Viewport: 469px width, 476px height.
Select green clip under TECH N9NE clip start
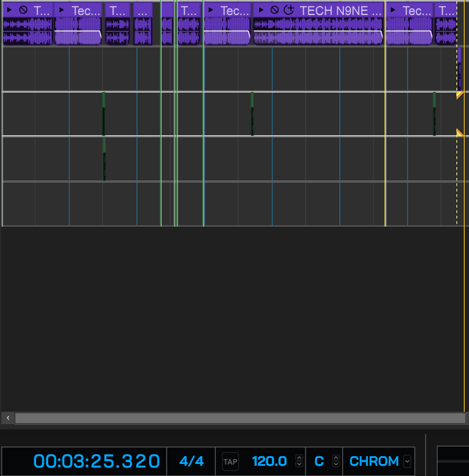252,114
